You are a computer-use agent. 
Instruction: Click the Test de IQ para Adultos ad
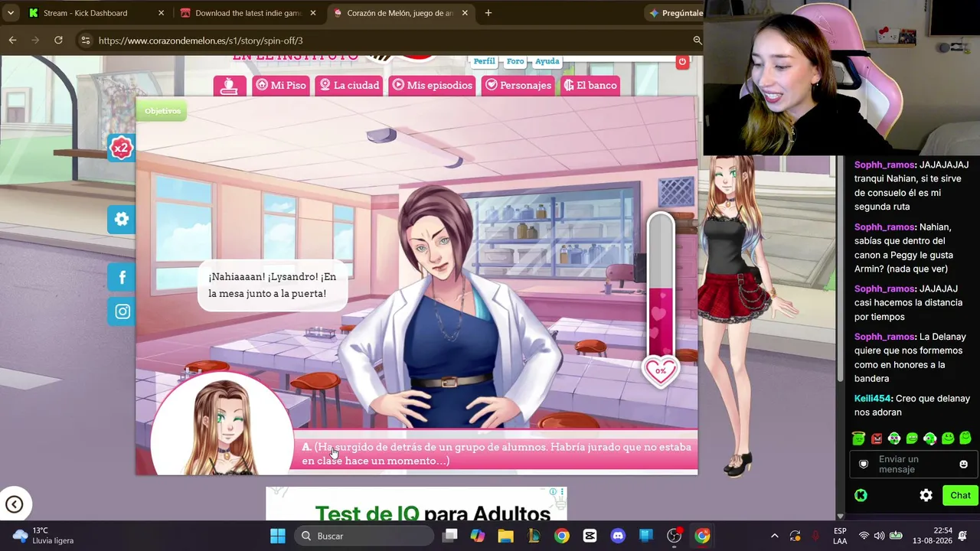click(416, 504)
